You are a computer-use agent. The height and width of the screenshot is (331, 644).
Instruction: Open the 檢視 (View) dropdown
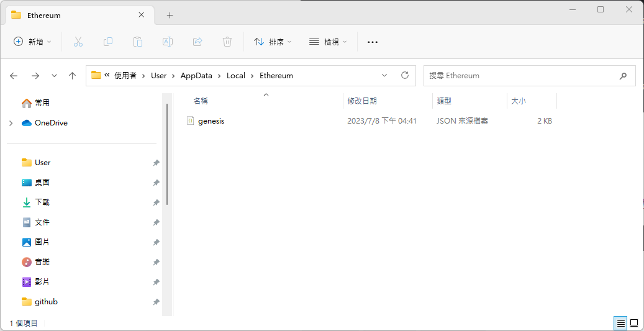(328, 42)
